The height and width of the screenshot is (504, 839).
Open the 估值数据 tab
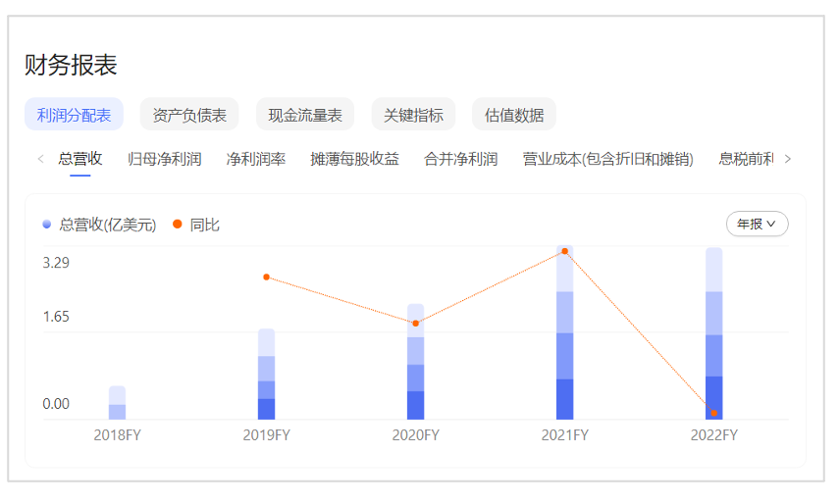(x=514, y=115)
